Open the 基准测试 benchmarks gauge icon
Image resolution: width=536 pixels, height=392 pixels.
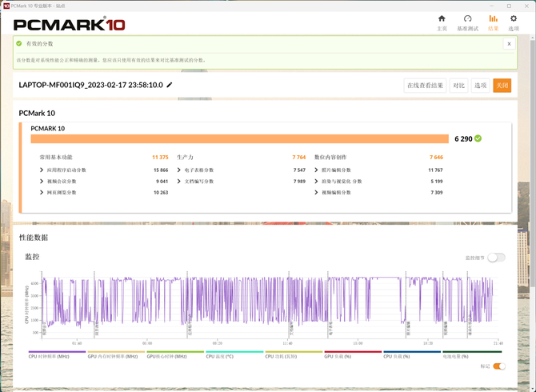coord(468,18)
